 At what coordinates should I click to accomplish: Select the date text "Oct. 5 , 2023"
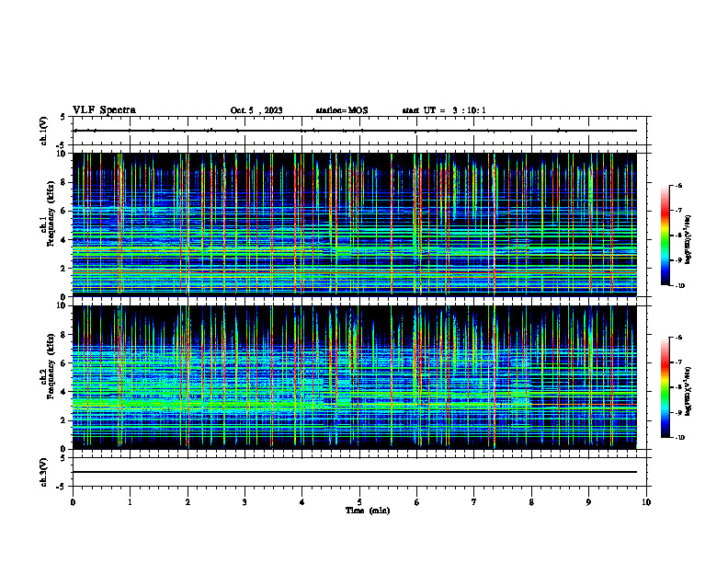tap(256, 110)
